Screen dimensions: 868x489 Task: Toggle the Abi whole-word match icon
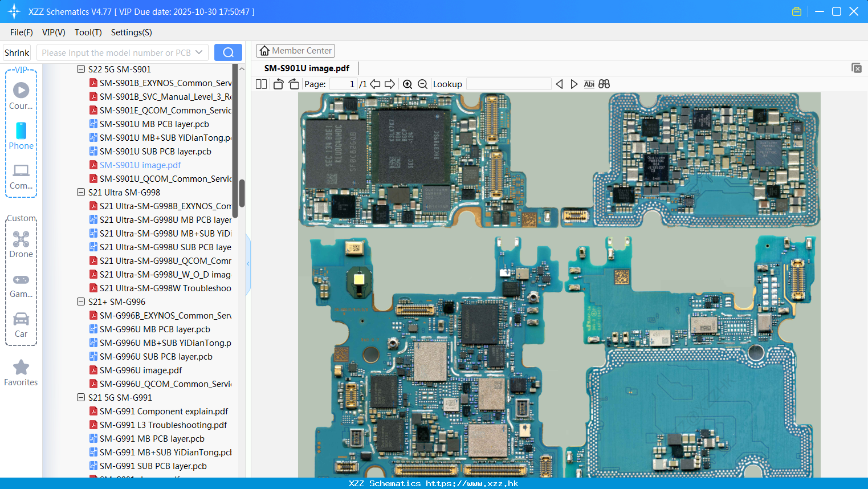click(x=589, y=84)
